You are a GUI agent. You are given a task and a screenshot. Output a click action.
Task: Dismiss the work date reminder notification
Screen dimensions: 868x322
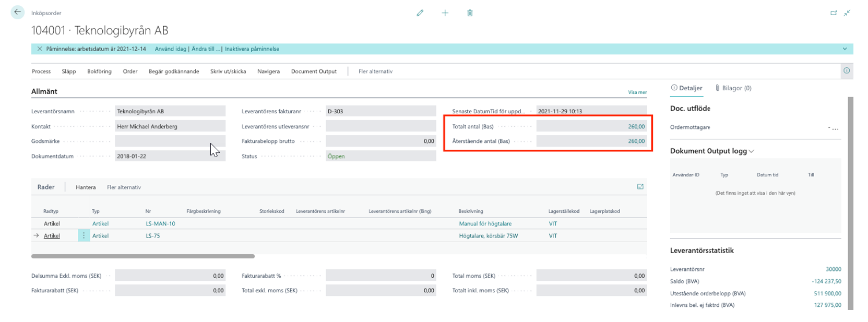coord(40,49)
